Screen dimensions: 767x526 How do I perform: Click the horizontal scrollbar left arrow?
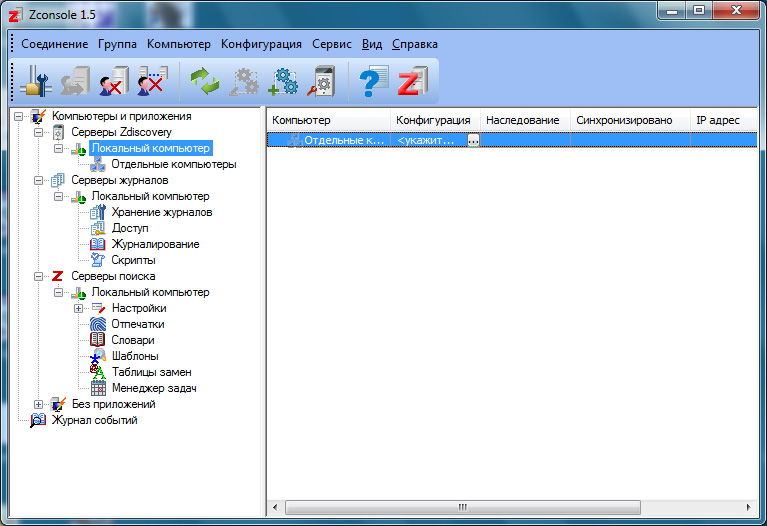pyautogui.click(x=274, y=507)
